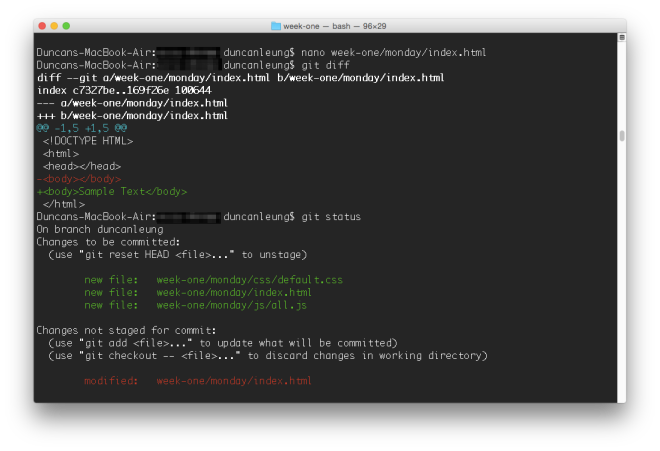The image size is (660, 451).
Task: Click the '<html>' opening tag line
Action: pyautogui.click(x=61, y=154)
